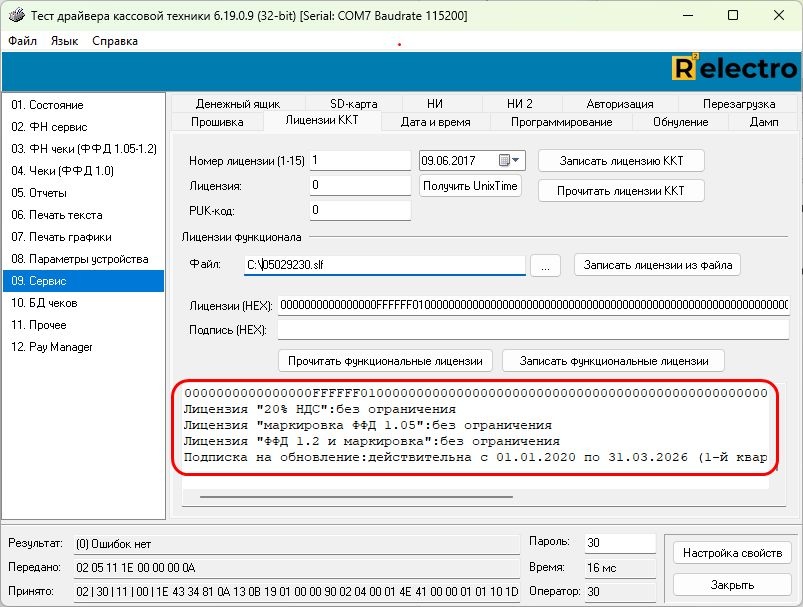Screen dimensions: 803x607
Task: Open 12. Pay Manager section
Action: [51, 347]
